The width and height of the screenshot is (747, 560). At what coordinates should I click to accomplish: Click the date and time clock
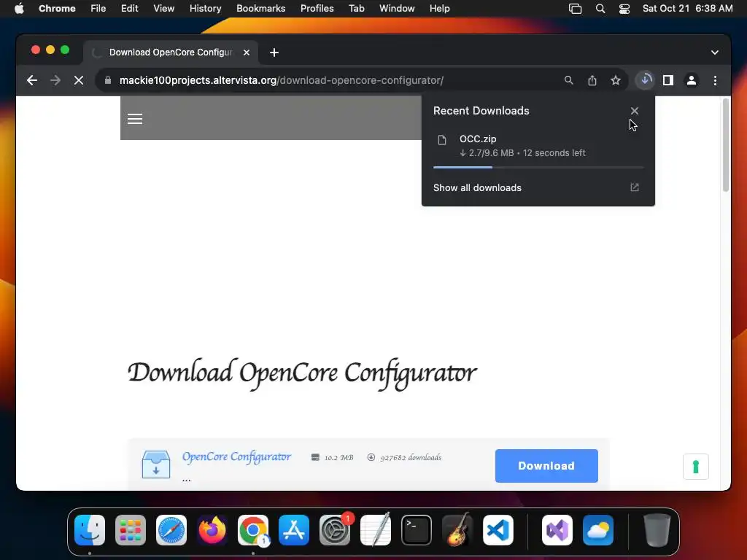687,9
